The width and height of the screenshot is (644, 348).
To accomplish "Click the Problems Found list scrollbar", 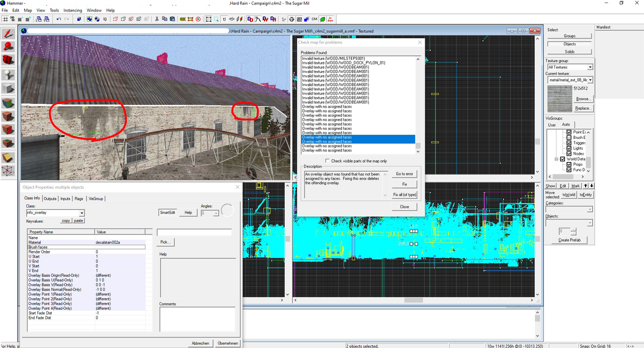I will tap(418, 105).
